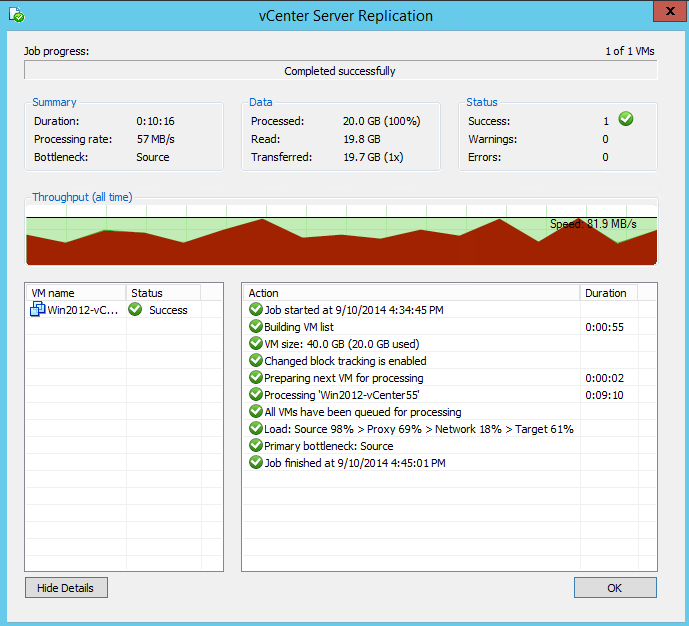Image resolution: width=689 pixels, height=626 pixels.
Task: Click the Completed successfully progress bar
Action: click(x=341, y=71)
